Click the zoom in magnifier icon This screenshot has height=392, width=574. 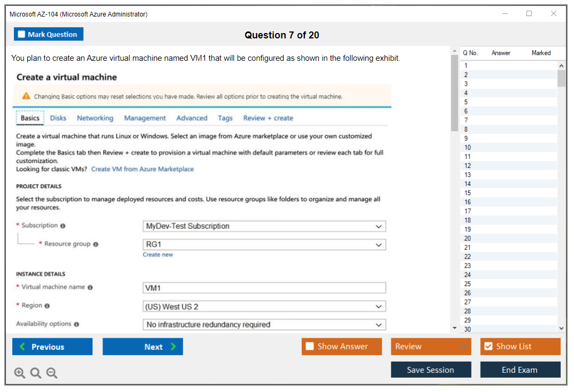20,373
